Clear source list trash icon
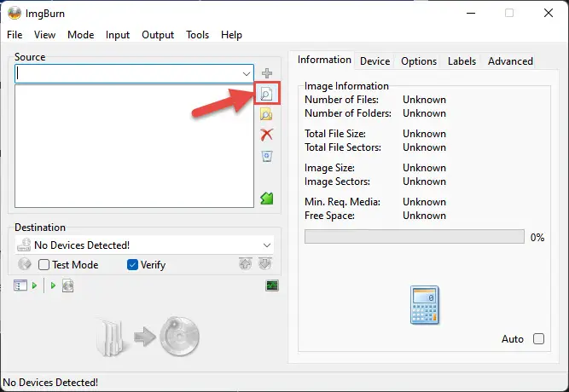569x392 pixels. 267,156
